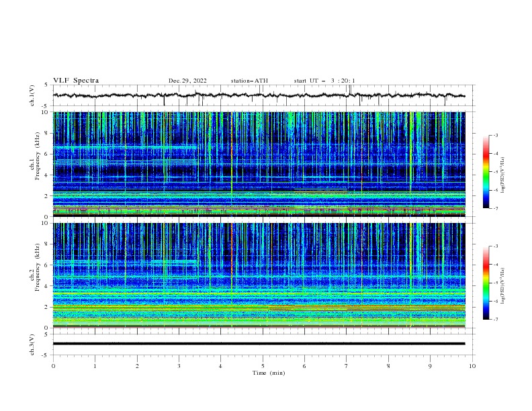This screenshot has width=532, height=411.
Task: Click the ch.2 spectrogram plot area
Action: click(259, 275)
